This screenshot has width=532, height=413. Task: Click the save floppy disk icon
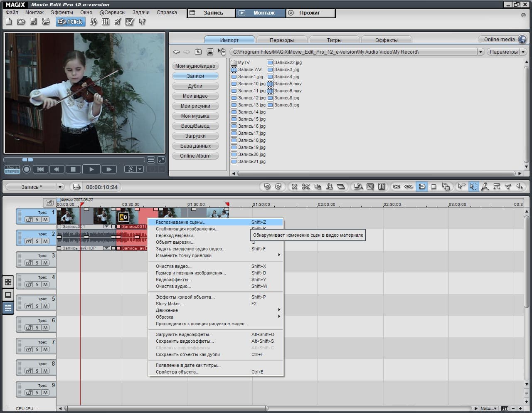(34, 22)
